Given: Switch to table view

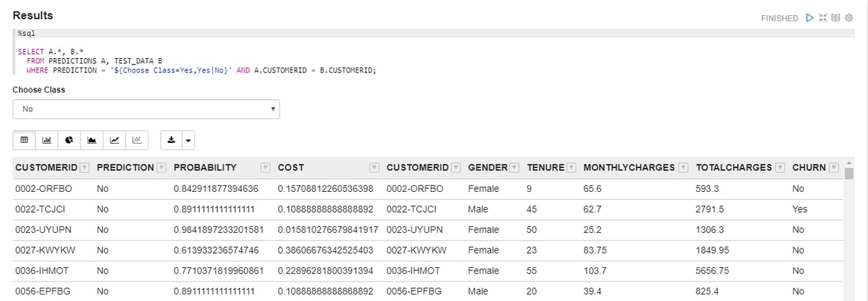Looking at the screenshot, I should (x=24, y=140).
